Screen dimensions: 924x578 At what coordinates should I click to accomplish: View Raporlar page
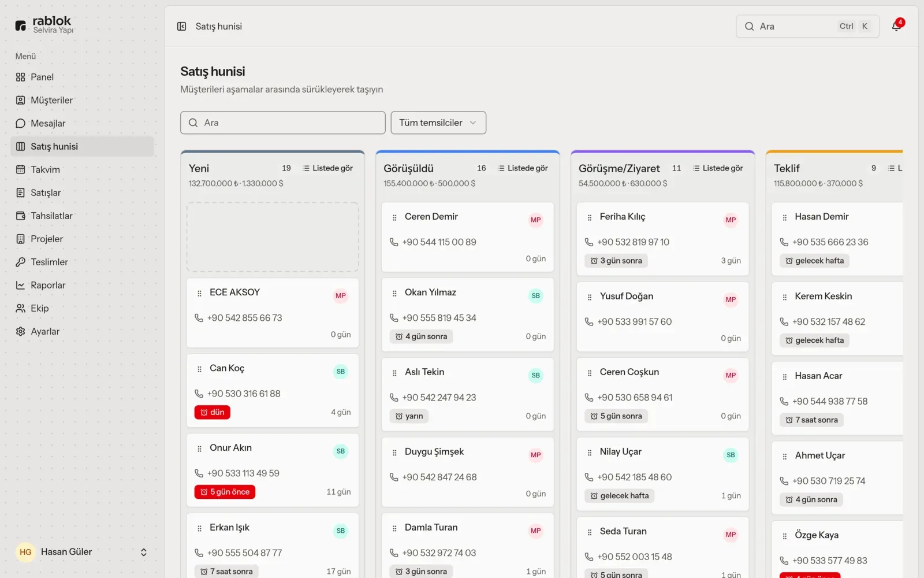[x=82, y=285]
